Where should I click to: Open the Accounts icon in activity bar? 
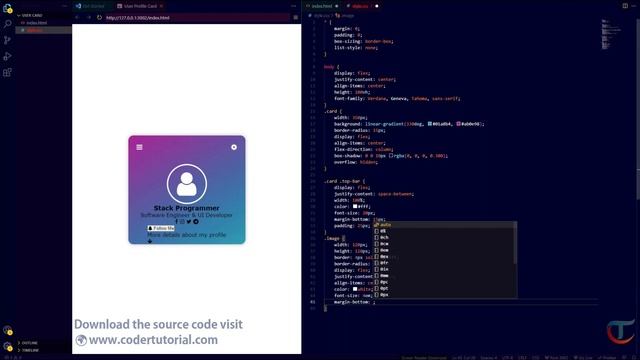point(7,330)
